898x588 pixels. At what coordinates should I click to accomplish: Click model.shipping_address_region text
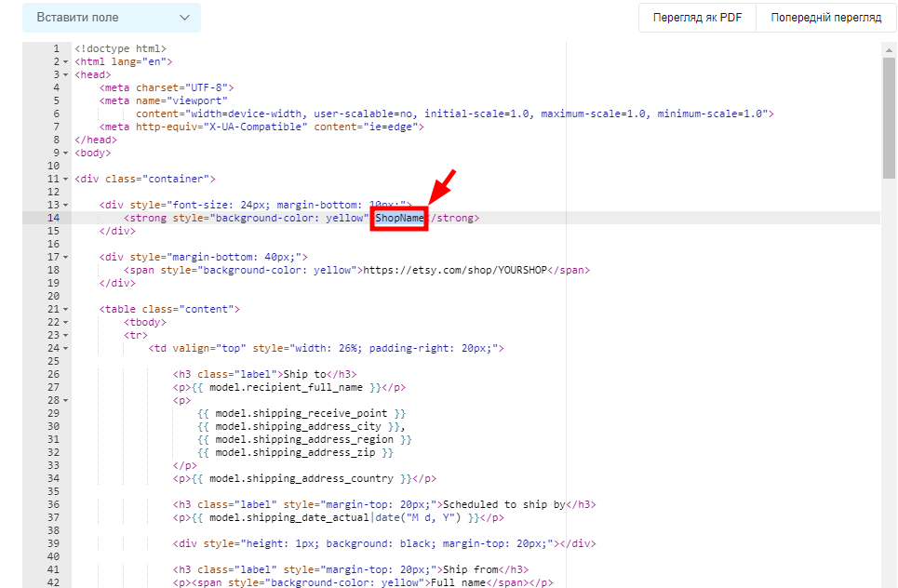(304, 440)
